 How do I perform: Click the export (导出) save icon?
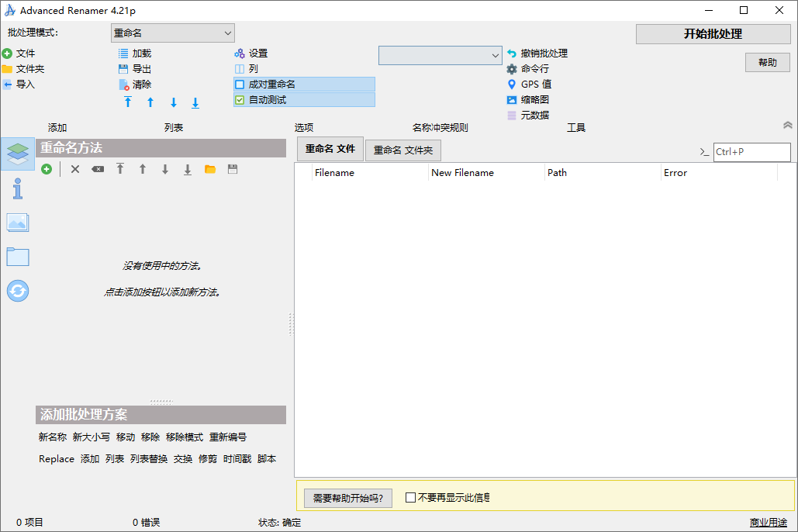pos(123,69)
